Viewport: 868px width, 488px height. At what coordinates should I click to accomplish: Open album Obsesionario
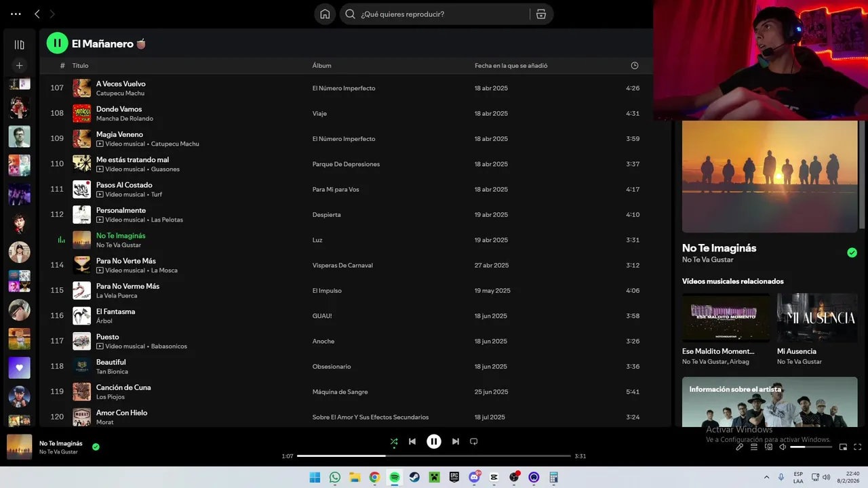332,367
